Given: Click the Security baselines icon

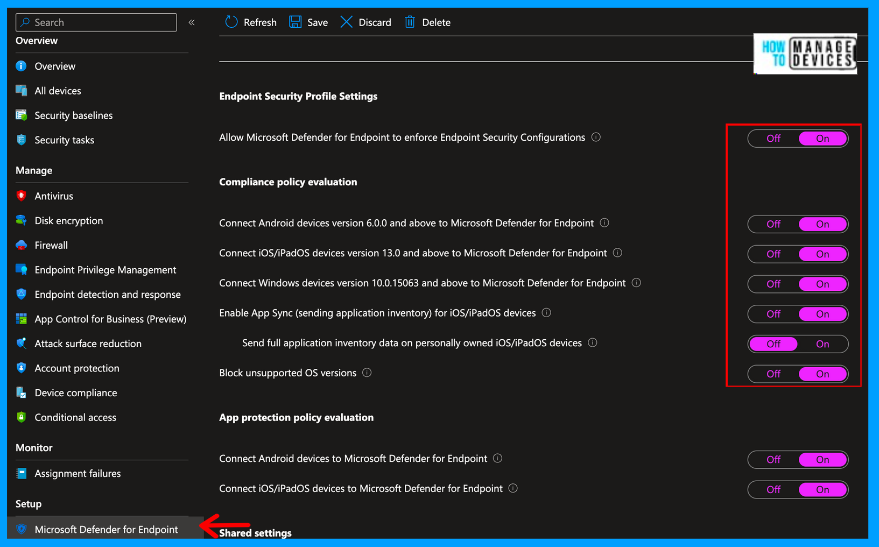Looking at the screenshot, I should [x=21, y=115].
